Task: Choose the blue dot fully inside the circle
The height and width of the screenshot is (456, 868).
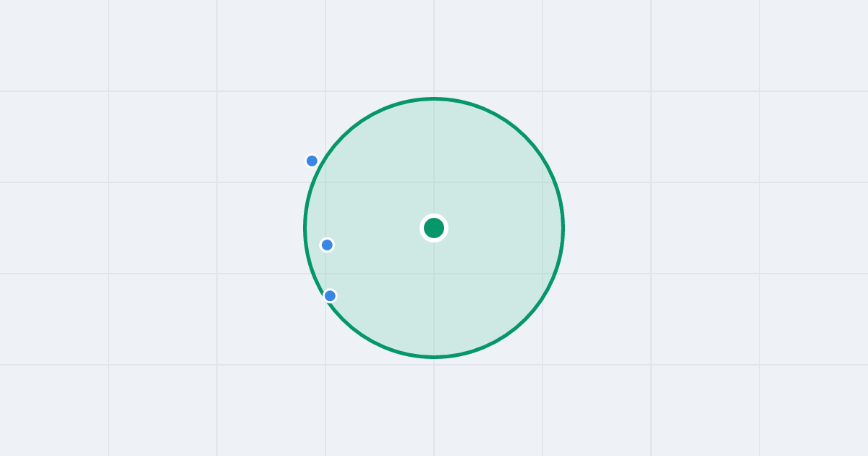Action: 327,245
